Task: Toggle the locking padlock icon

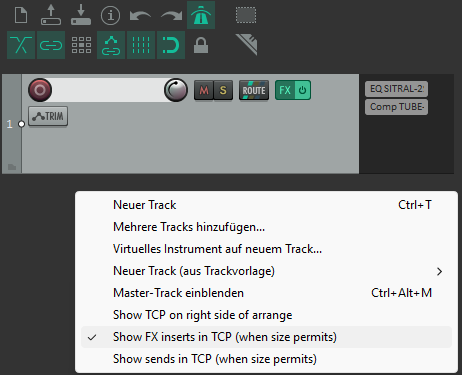Action: [201, 45]
